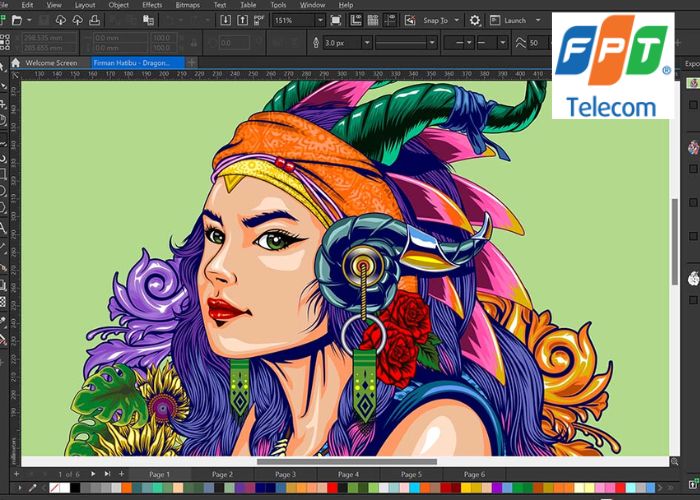Open the Effects menu
700x500 pixels.
pyautogui.click(x=152, y=5)
